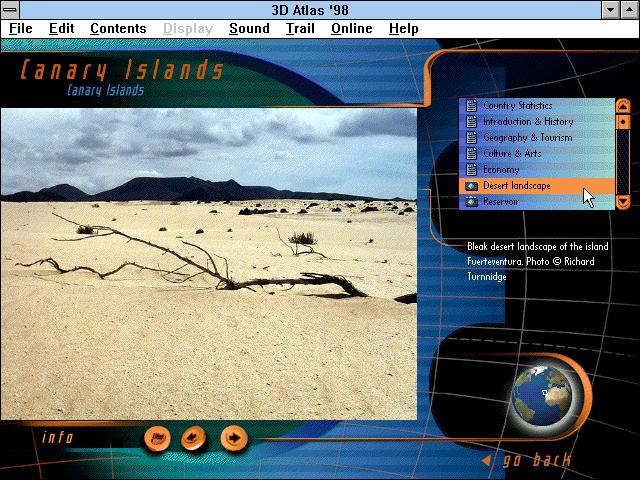Image resolution: width=640 pixels, height=480 pixels.
Task: Click the topic list scroll thumb
Action: coord(623,122)
